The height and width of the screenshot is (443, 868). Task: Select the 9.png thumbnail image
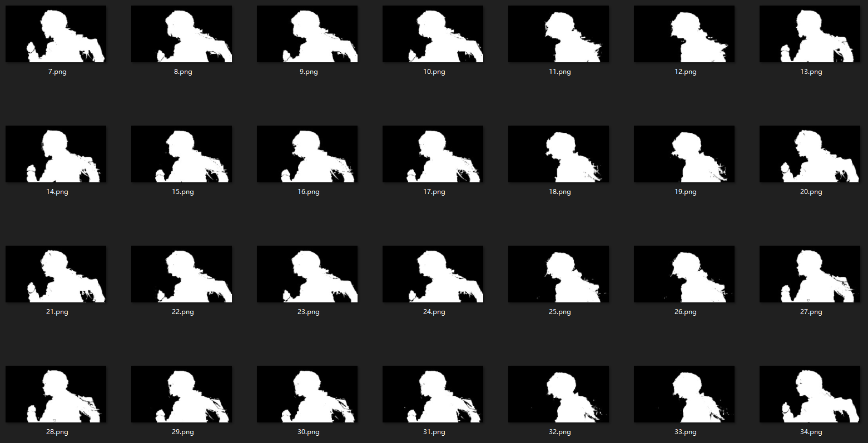pyautogui.click(x=307, y=34)
